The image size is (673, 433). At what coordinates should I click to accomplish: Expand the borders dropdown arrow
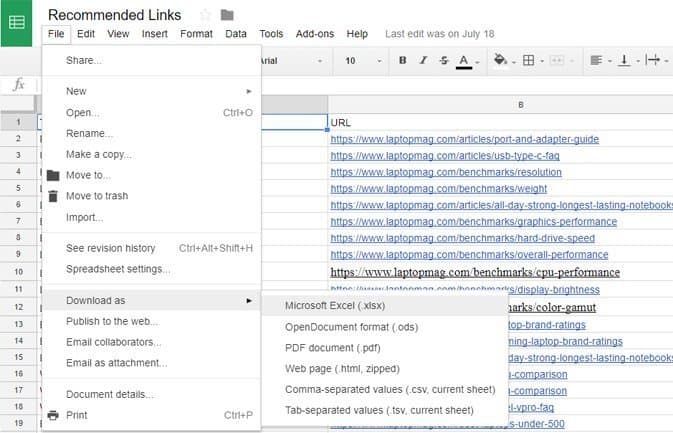coord(542,61)
